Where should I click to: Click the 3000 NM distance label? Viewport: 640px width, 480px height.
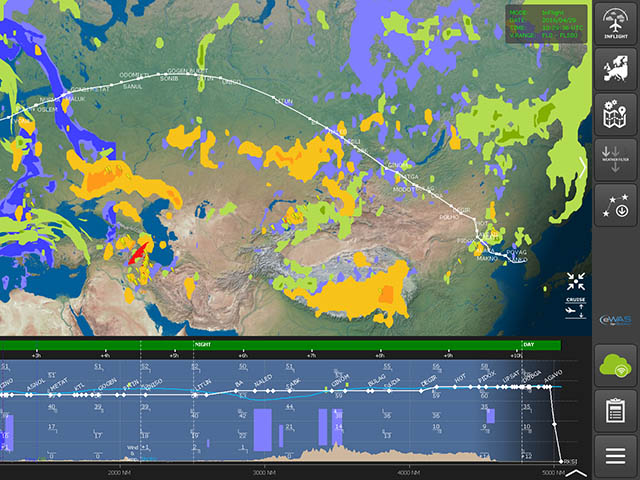[x=264, y=473]
